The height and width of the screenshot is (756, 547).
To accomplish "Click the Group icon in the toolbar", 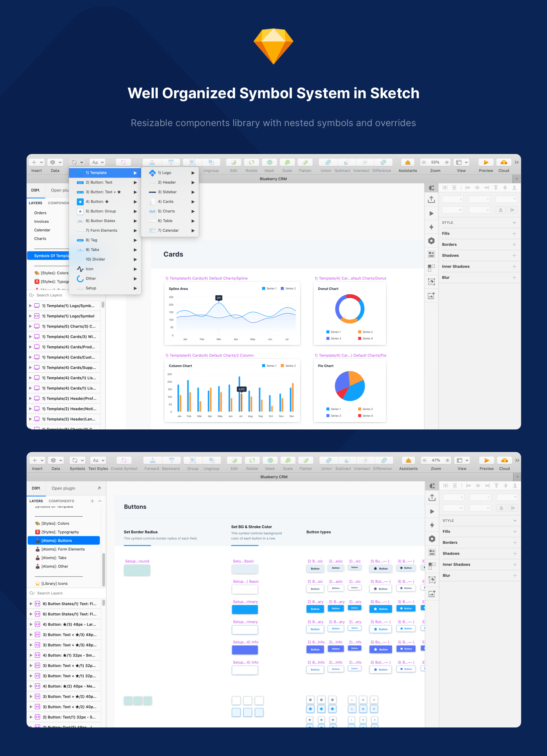I will 192,460.
